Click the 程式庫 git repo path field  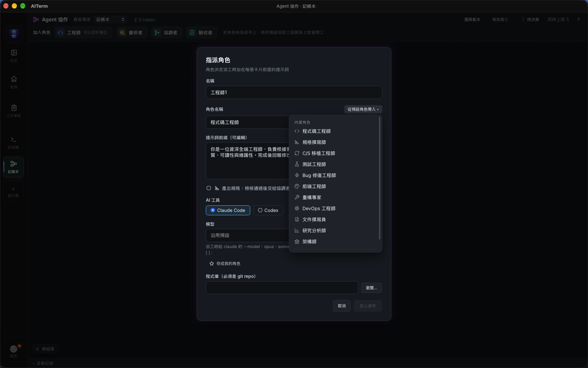click(x=282, y=288)
